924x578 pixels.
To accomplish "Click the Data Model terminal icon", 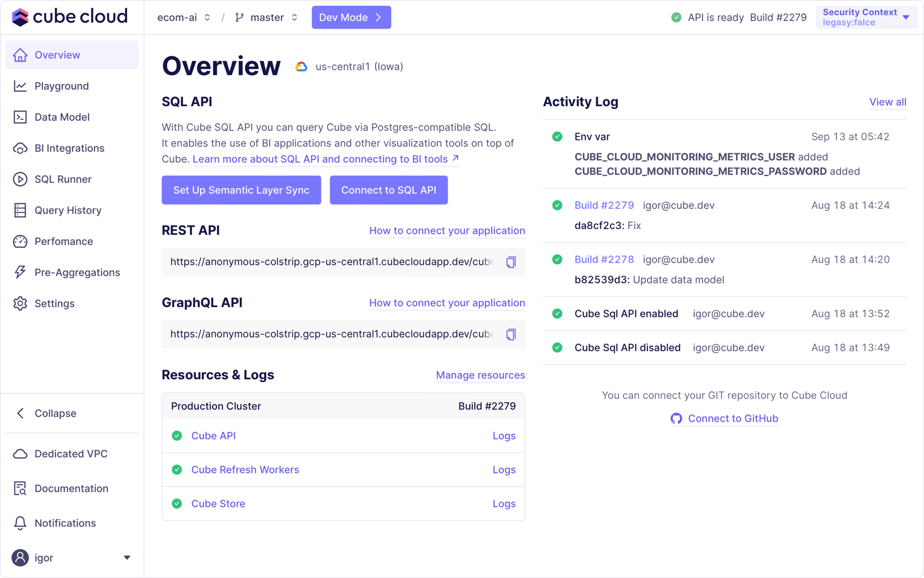I will pyautogui.click(x=20, y=117).
